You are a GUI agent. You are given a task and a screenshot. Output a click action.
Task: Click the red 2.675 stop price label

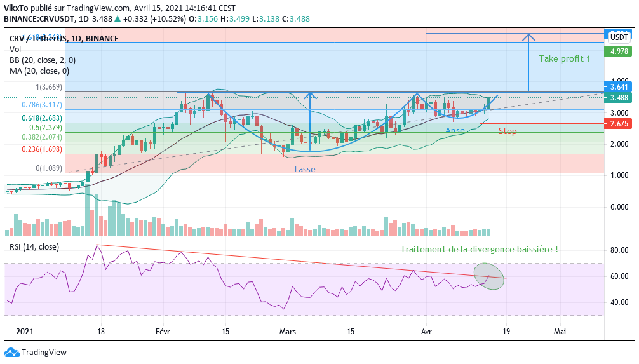(619, 123)
